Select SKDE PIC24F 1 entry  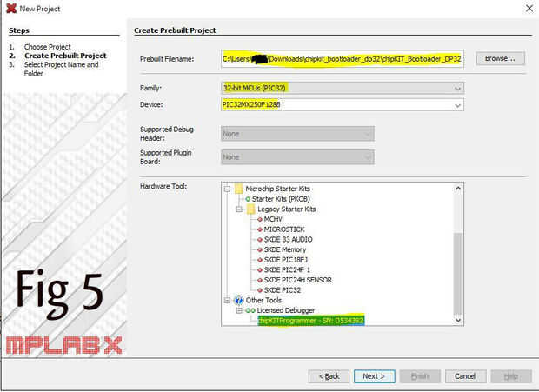[287, 269]
